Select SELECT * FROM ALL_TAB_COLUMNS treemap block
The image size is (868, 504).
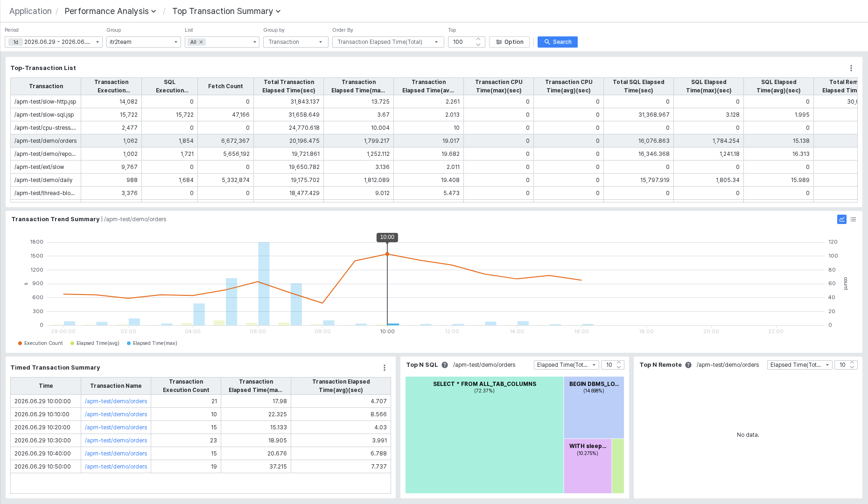tap(484, 435)
